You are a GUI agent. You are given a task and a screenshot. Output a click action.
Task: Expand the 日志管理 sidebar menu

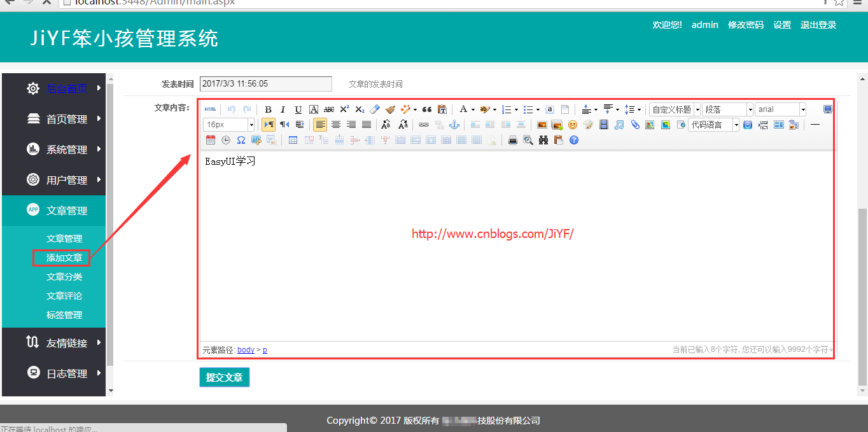point(53,373)
